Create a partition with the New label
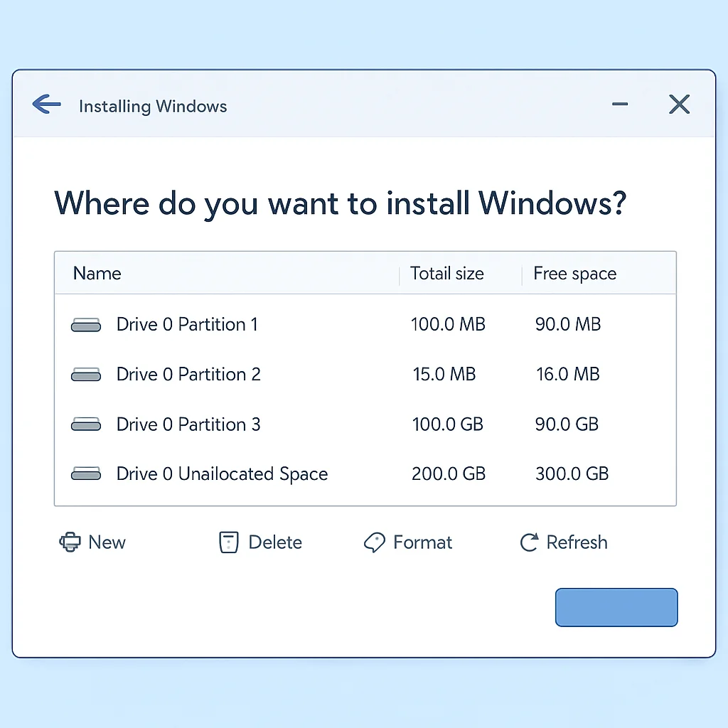Screen dimensions: 728x728 [107, 542]
